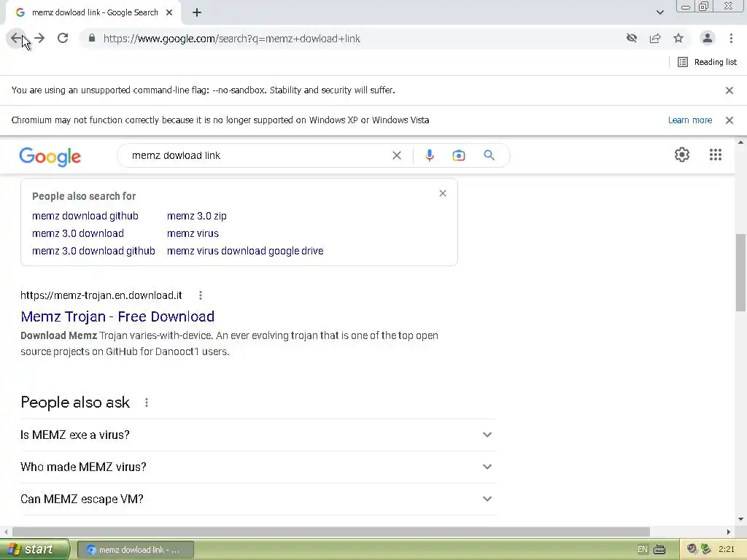Open memz 3.0 download suggestion
Screen dimensions: 747x560
78,233
